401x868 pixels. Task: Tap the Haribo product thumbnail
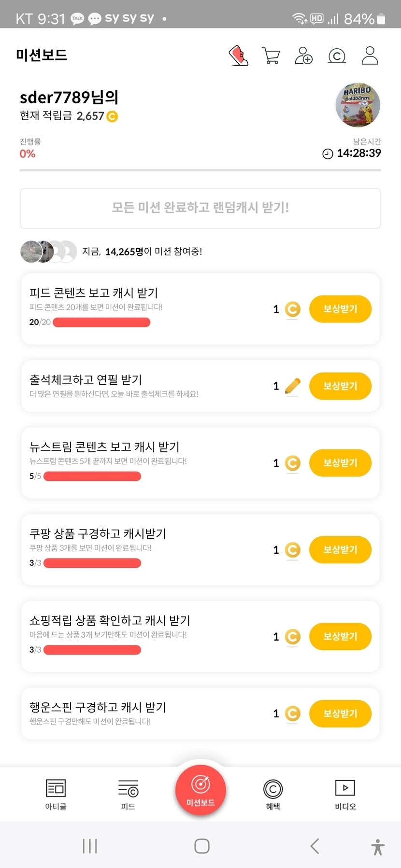click(x=358, y=105)
